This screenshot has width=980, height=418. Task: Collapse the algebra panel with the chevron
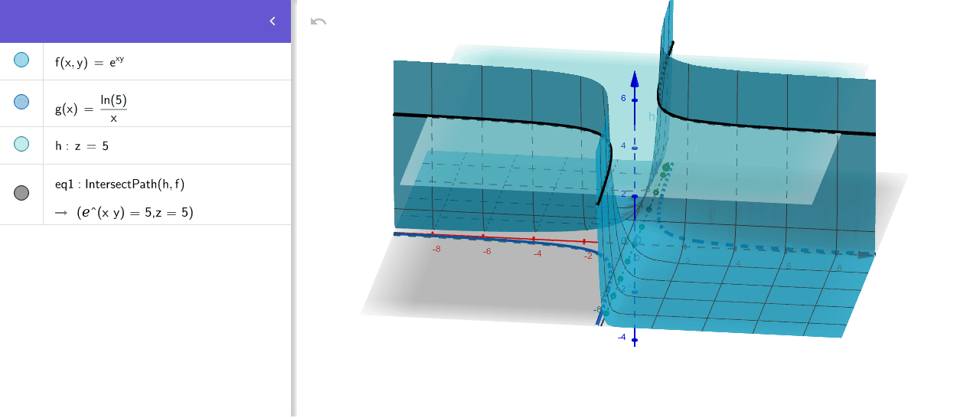pyautogui.click(x=272, y=21)
